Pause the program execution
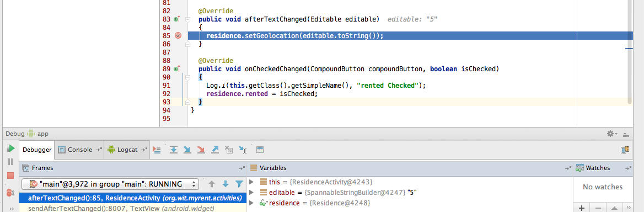 click(10, 162)
